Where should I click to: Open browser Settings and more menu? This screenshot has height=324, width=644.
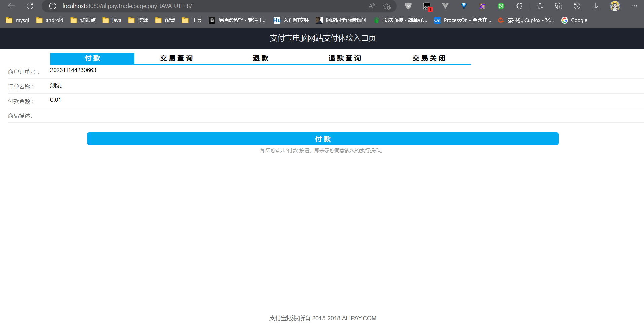634,6
